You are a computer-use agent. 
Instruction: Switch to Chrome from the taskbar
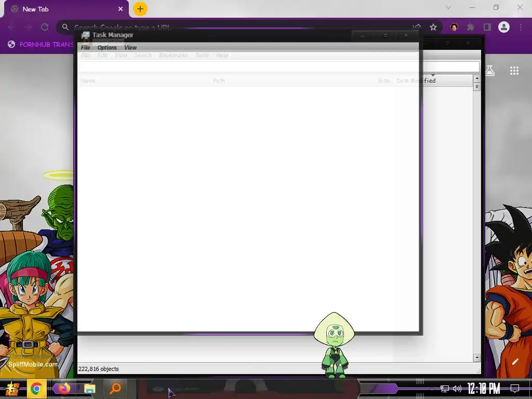tap(36, 389)
